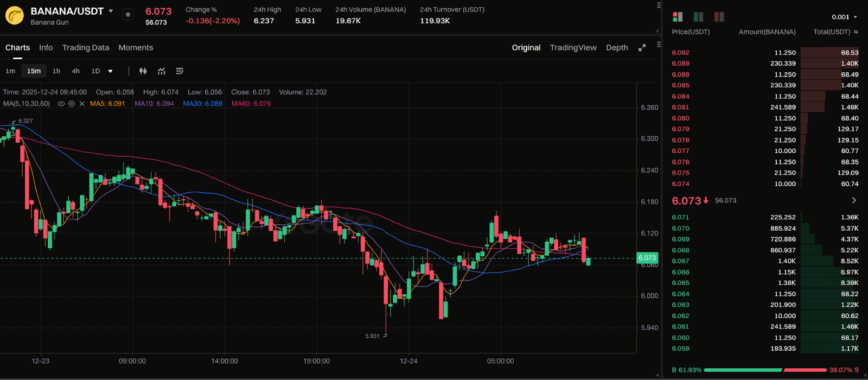
Task: Click the MA10: 6.094 label
Action: 154,104
